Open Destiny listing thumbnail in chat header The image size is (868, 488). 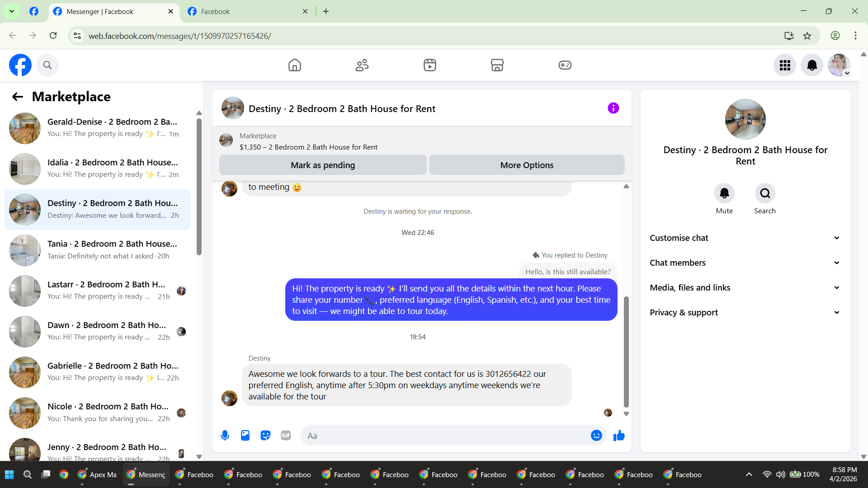click(x=232, y=108)
